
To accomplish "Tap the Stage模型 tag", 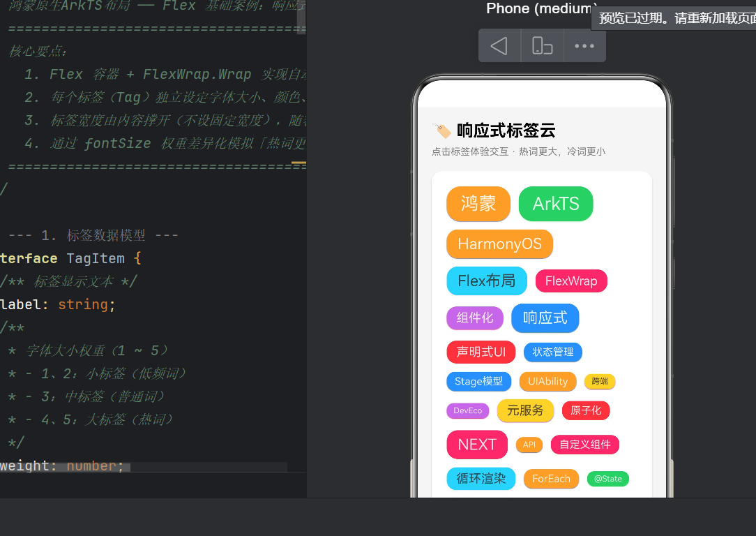I will point(478,381).
